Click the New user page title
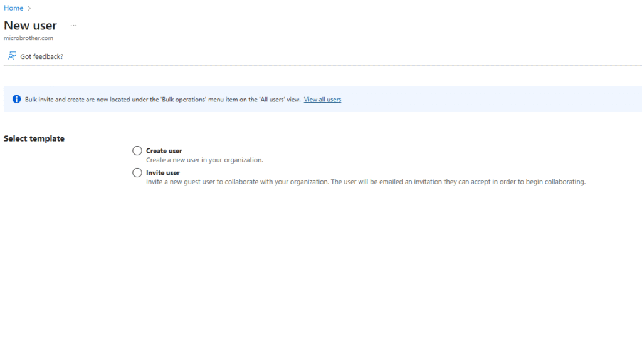Image resolution: width=642 pixels, height=364 pixels. coord(30,26)
